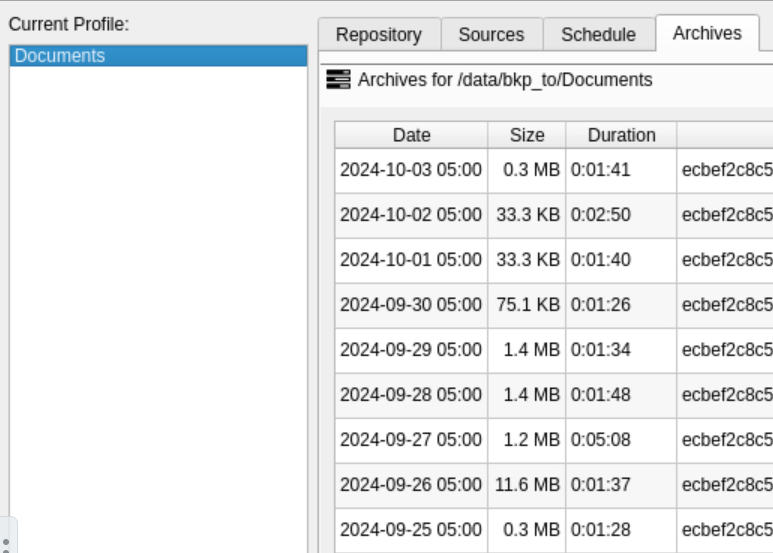
Task: Select the archive with duration 0:05:08
Action: (x=554, y=440)
